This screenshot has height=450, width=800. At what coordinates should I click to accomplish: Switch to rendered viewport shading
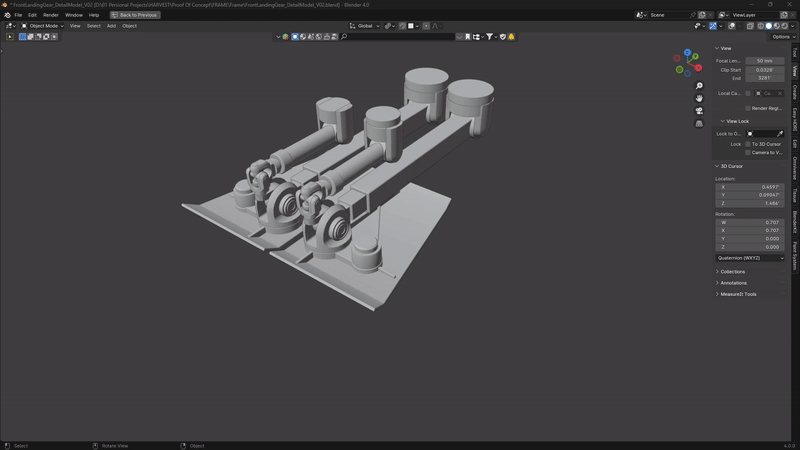click(x=784, y=26)
